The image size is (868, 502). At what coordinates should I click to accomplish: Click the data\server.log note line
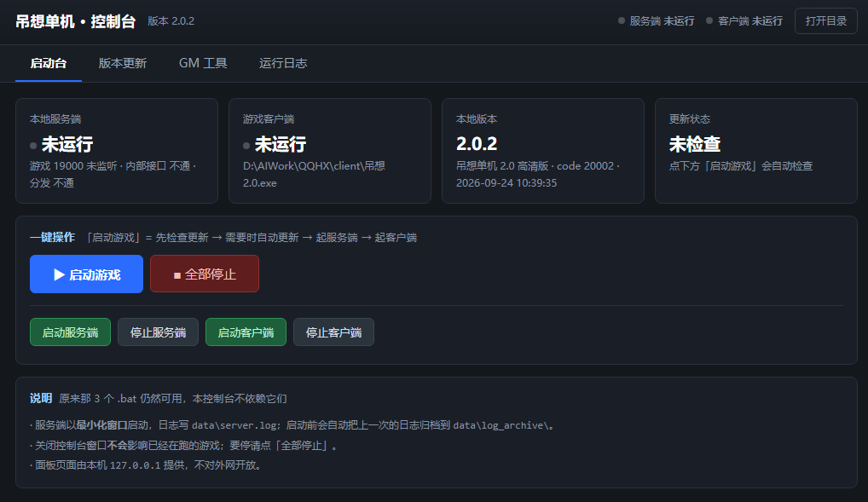click(x=292, y=425)
